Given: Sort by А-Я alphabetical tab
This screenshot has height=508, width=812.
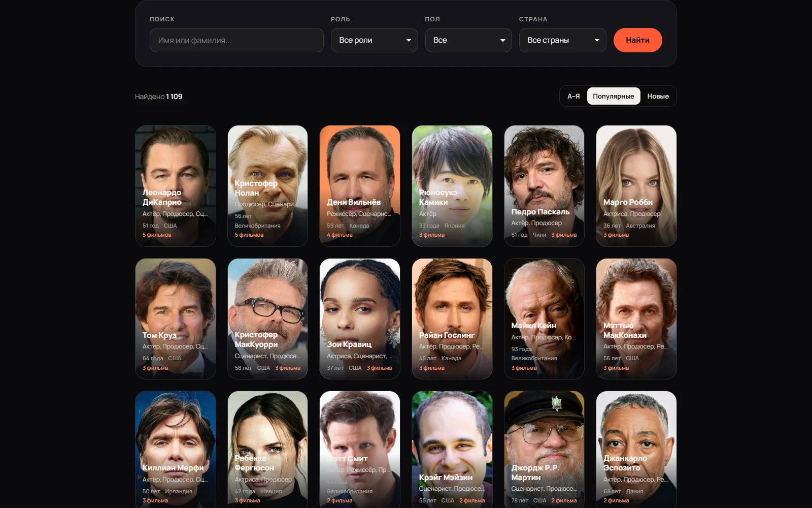Looking at the screenshot, I should pos(573,96).
